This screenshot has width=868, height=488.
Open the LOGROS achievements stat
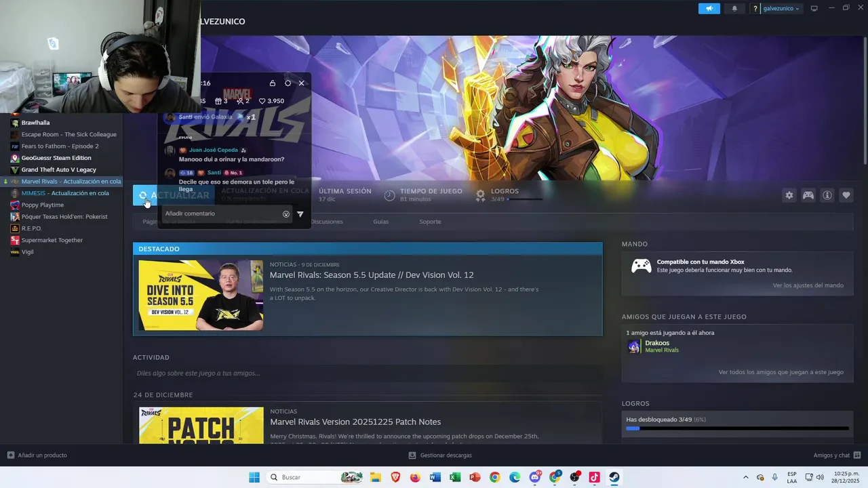tap(509, 195)
